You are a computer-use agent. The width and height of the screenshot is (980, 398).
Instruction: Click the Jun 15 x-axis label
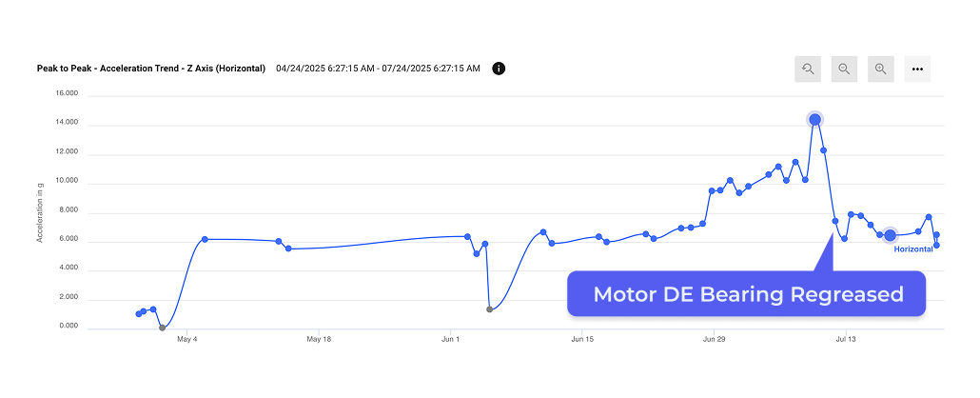click(582, 340)
